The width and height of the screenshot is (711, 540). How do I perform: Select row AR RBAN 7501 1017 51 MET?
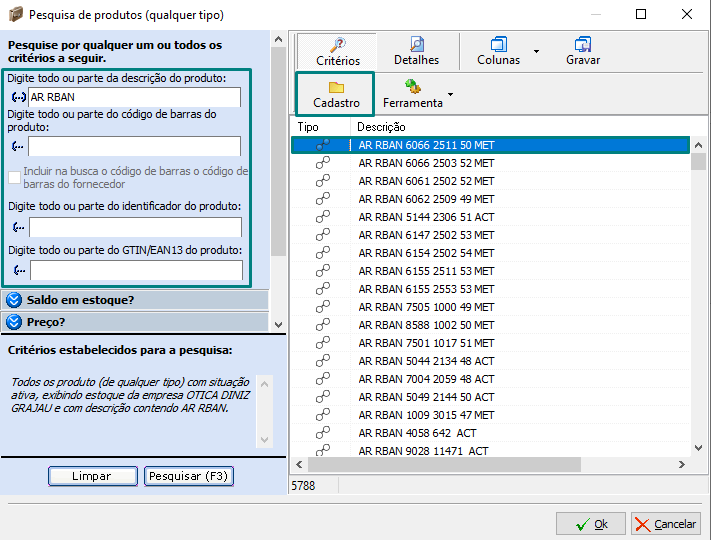point(490,343)
